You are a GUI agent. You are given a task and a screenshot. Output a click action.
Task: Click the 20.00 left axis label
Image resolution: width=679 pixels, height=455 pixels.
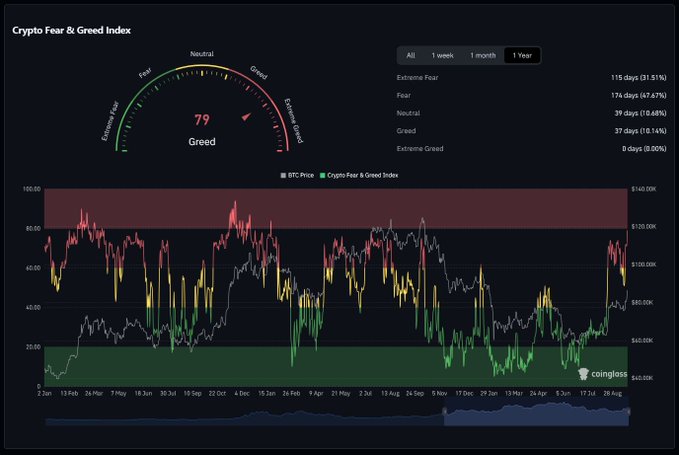(x=33, y=347)
